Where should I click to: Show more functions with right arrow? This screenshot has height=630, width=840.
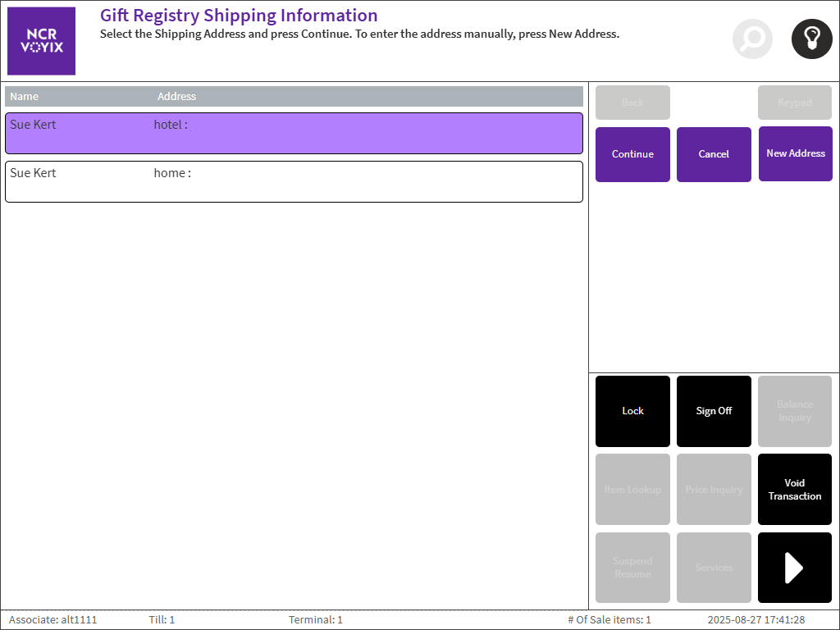(794, 568)
